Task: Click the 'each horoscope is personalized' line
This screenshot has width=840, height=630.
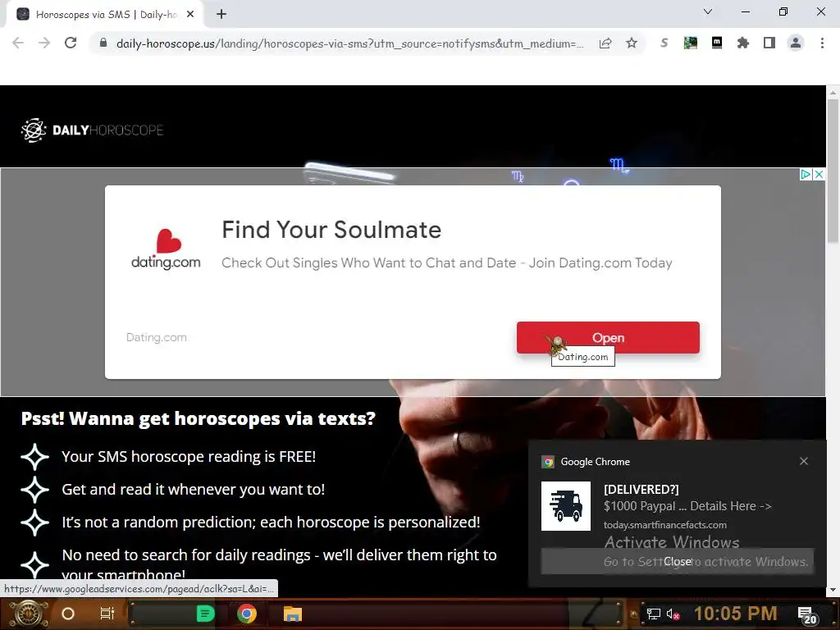Action: point(271,522)
